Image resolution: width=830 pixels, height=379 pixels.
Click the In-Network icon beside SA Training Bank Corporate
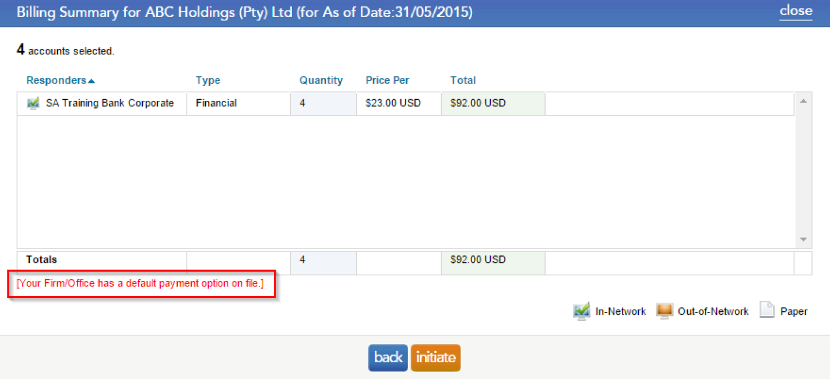[x=33, y=103]
